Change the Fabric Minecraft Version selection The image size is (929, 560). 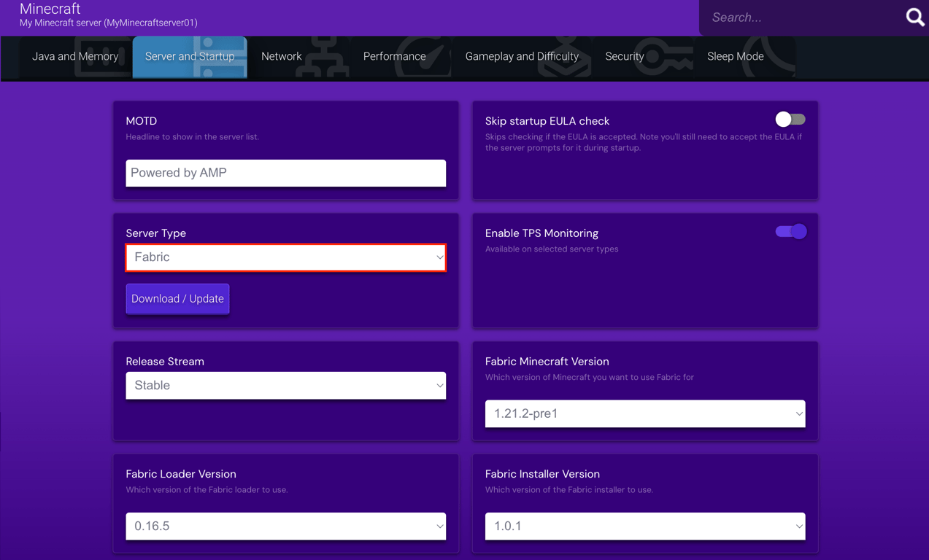tap(644, 413)
